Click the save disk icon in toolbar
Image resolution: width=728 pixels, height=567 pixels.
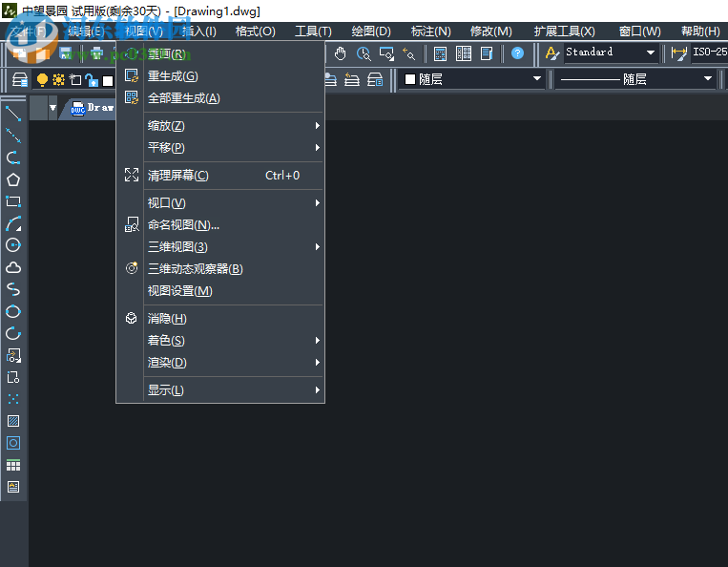coord(66,53)
